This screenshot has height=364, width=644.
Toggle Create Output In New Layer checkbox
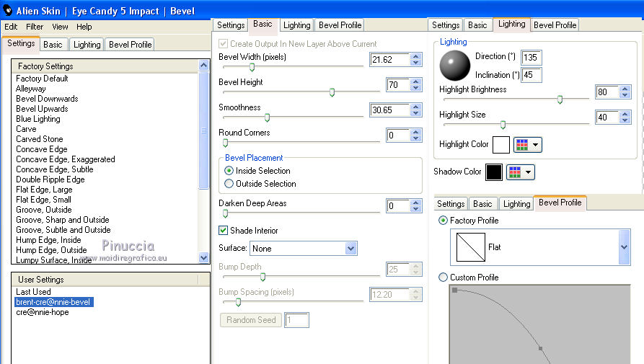(223, 43)
